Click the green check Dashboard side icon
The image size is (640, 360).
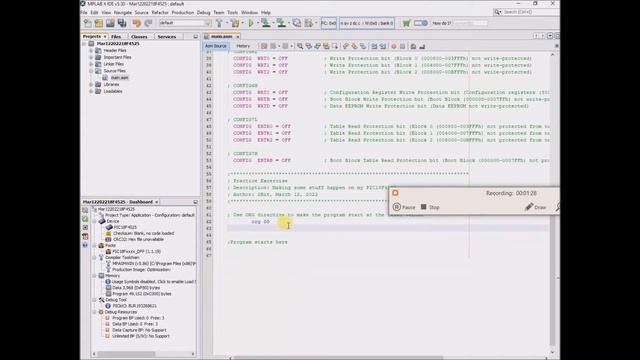85,219
